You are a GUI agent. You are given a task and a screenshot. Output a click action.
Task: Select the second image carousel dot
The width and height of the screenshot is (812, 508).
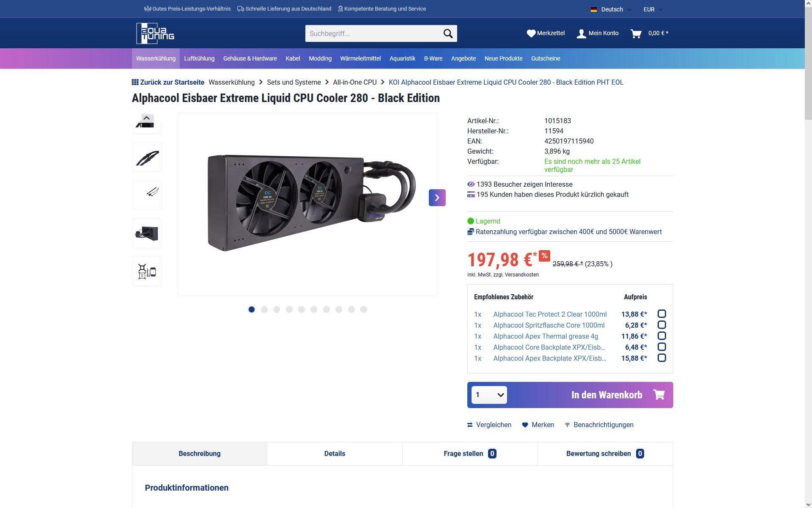tap(264, 309)
